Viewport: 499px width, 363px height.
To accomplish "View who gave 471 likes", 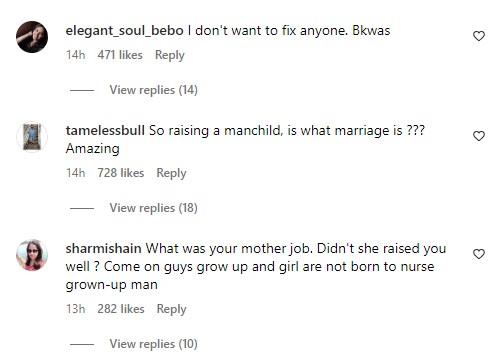I will coord(120,55).
